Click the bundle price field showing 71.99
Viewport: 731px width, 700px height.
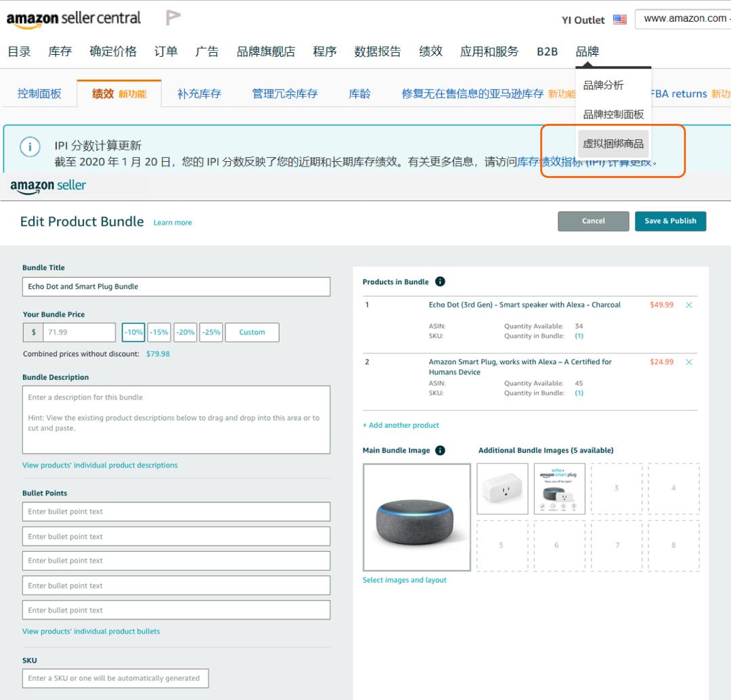[79, 332]
